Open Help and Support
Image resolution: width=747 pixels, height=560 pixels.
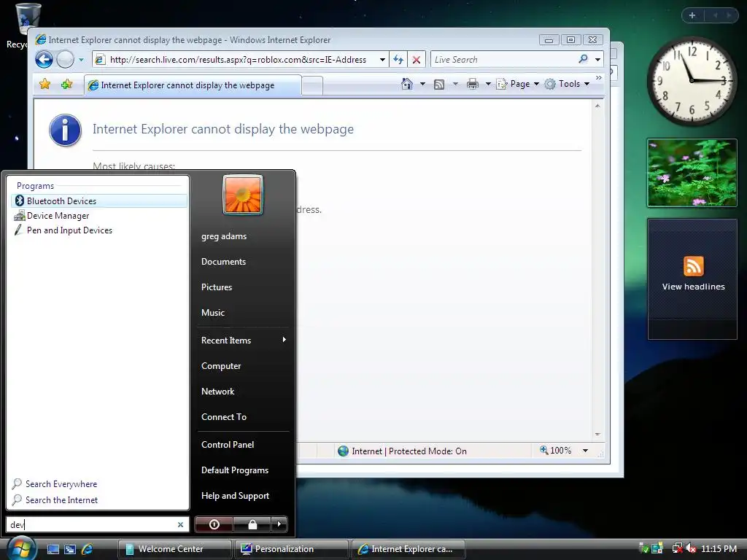[235, 496]
